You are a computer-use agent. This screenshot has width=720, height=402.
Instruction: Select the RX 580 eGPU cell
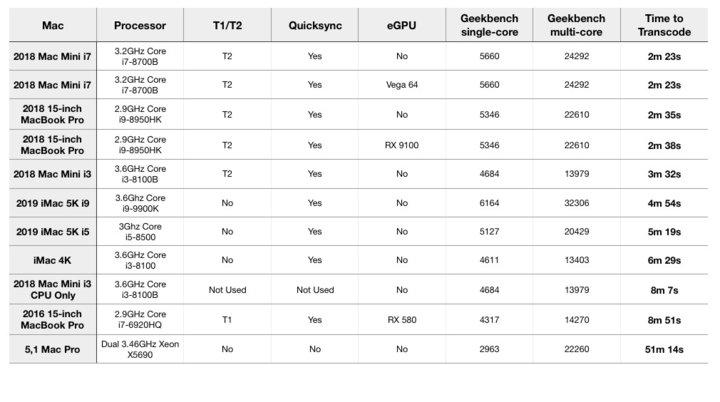401,320
